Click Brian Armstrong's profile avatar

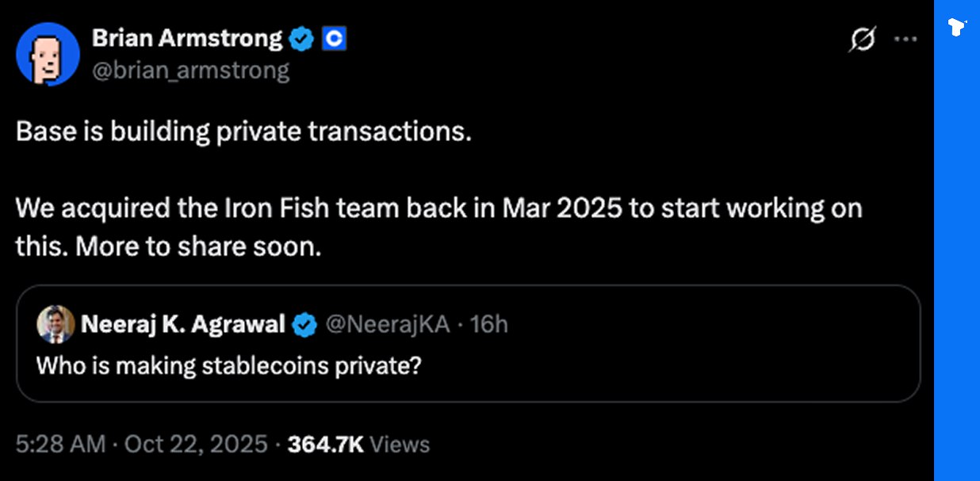point(46,53)
